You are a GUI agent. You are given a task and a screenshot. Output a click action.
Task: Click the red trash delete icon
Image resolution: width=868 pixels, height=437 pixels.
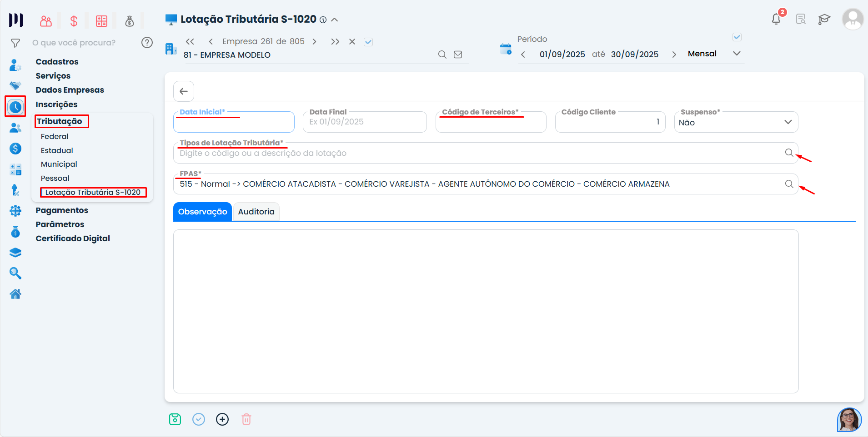tap(246, 419)
